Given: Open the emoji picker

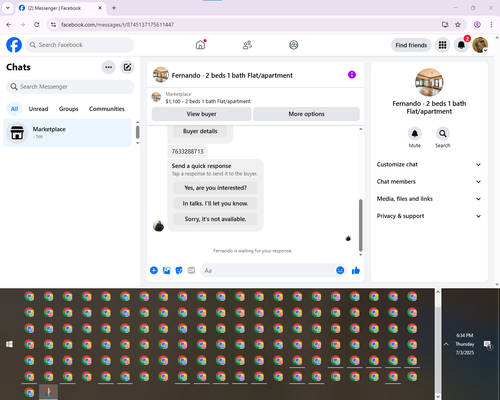Looking at the screenshot, I should 340,270.
